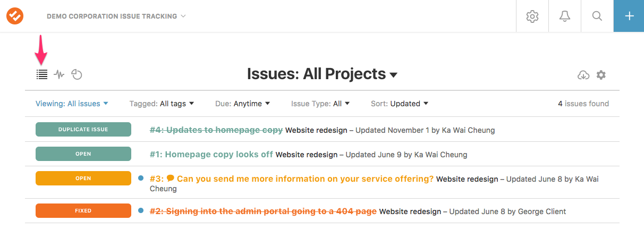Open Issue Type: All filter

[320, 104]
